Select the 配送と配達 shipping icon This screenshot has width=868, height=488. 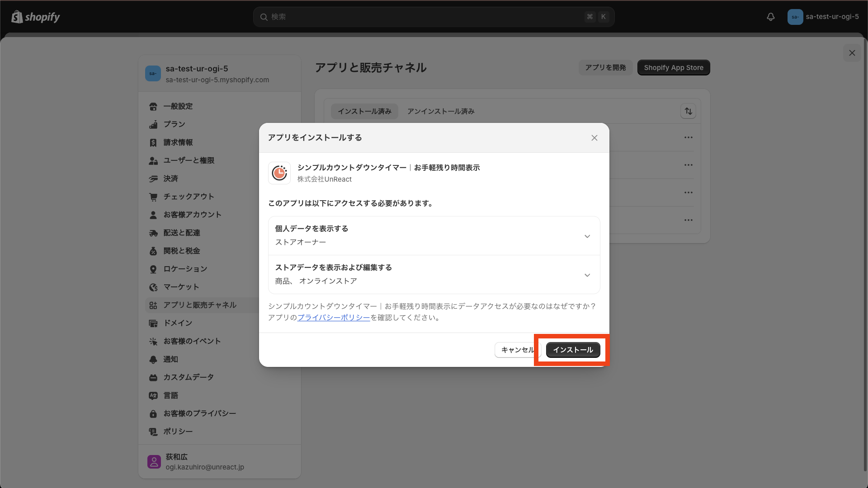pyautogui.click(x=154, y=233)
